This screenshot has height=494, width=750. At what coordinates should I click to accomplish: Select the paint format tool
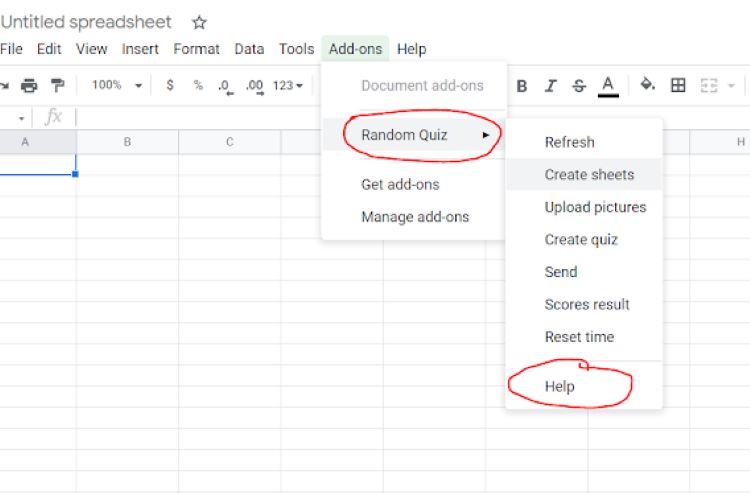click(58, 86)
